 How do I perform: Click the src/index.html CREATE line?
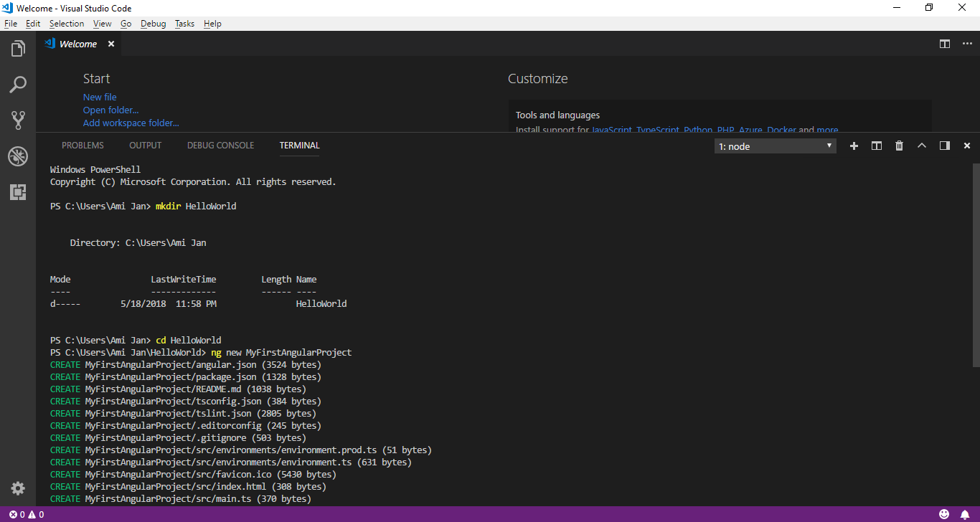pyautogui.click(x=188, y=487)
